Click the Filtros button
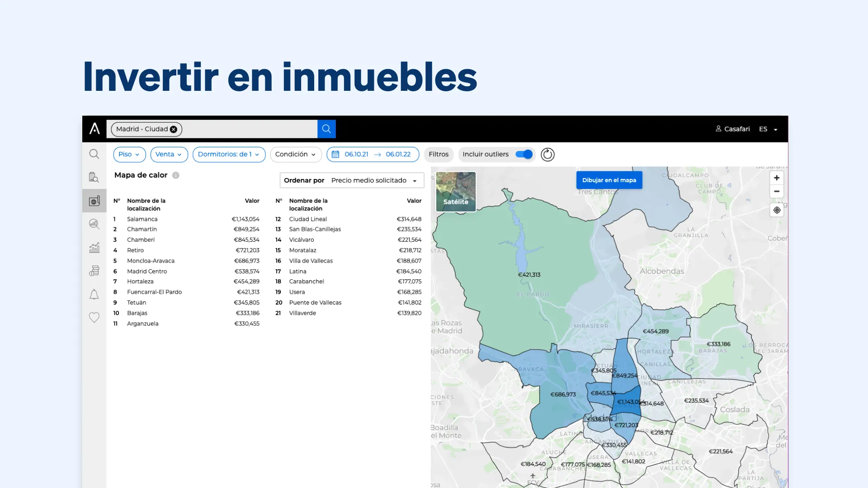The image size is (868, 488). 439,155
